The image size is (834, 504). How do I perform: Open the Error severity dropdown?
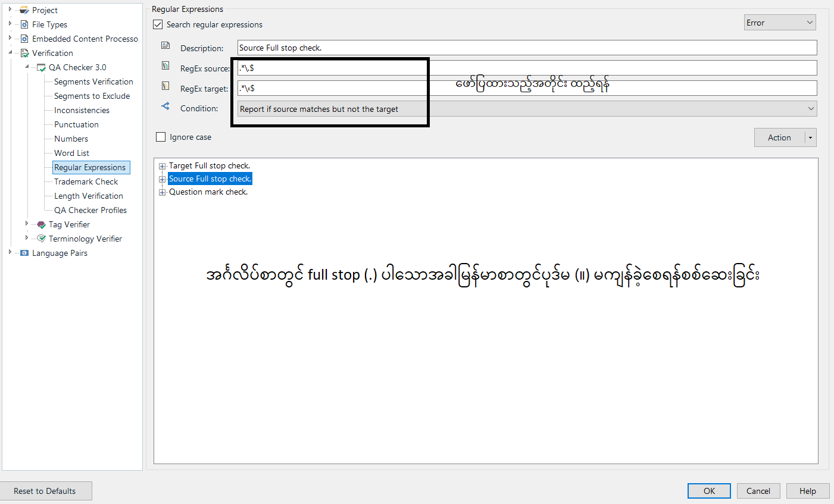(780, 23)
